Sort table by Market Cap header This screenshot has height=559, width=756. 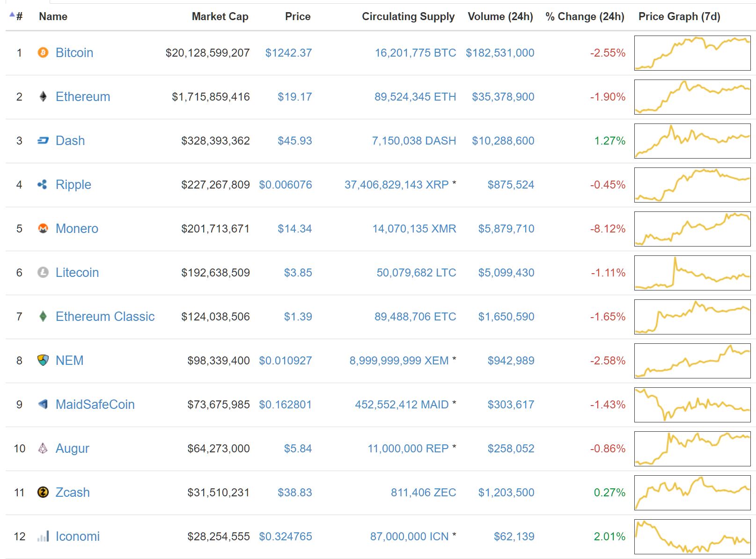[x=220, y=16]
